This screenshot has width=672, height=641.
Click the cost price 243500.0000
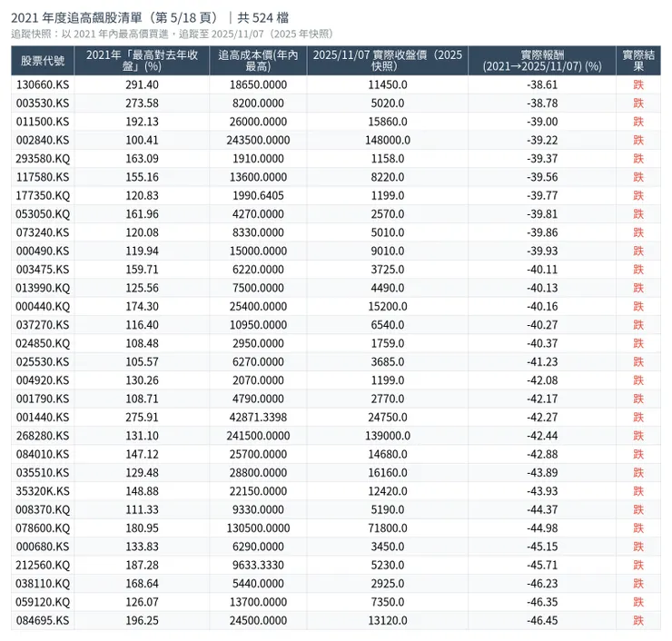(x=258, y=140)
